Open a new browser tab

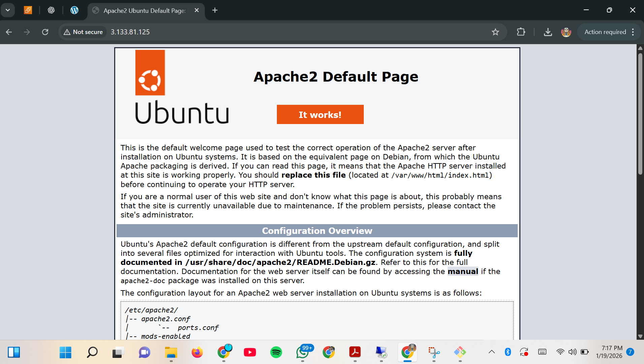[x=215, y=10]
